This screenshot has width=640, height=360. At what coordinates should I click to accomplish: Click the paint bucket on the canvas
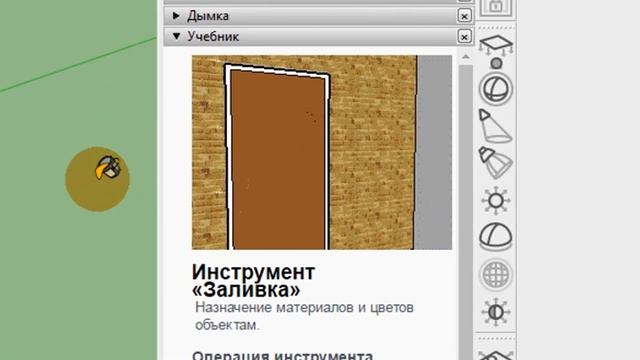coord(108,167)
